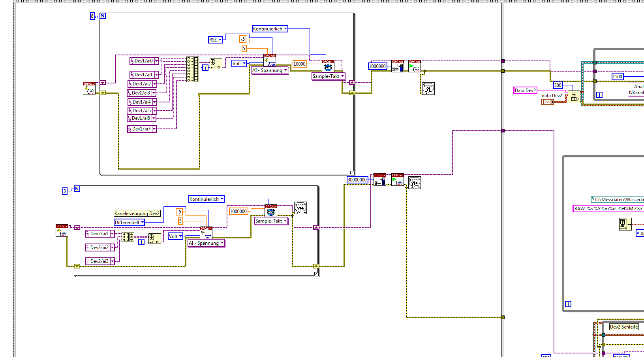
Task: Select the 1000000 rate constant in Dev2 loop
Action: pyautogui.click(x=238, y=212)
